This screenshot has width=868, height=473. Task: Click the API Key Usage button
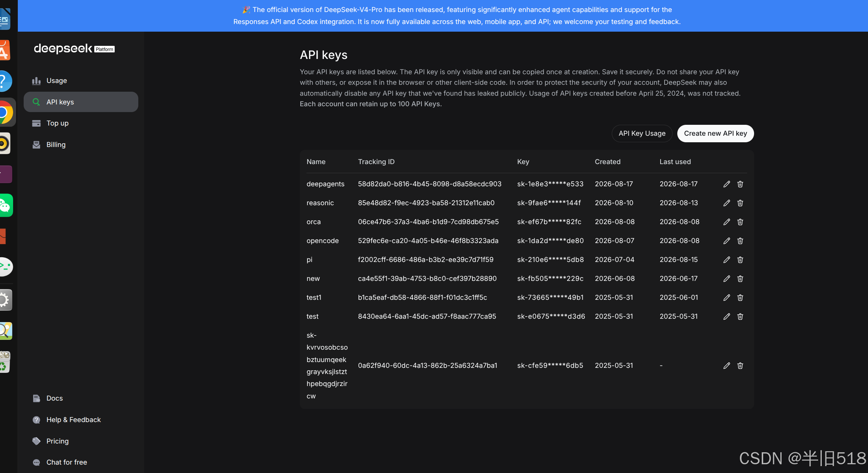tap(642, 134)
